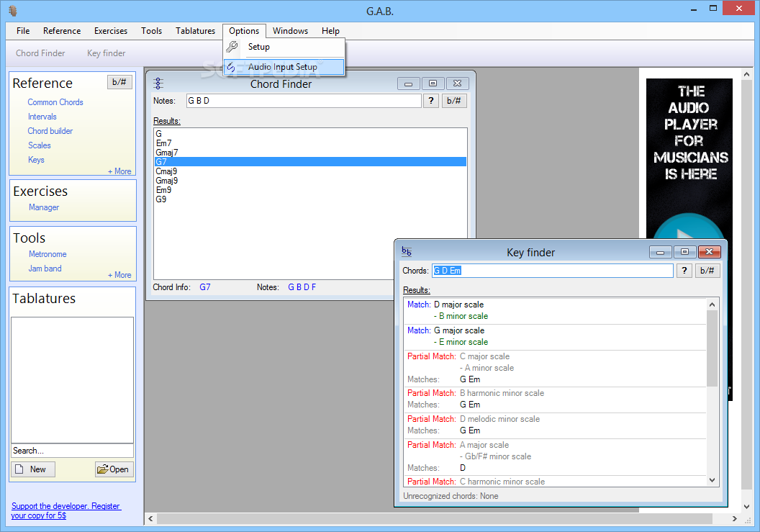Click the Chords input field in Key finder

tap(553, 271)
